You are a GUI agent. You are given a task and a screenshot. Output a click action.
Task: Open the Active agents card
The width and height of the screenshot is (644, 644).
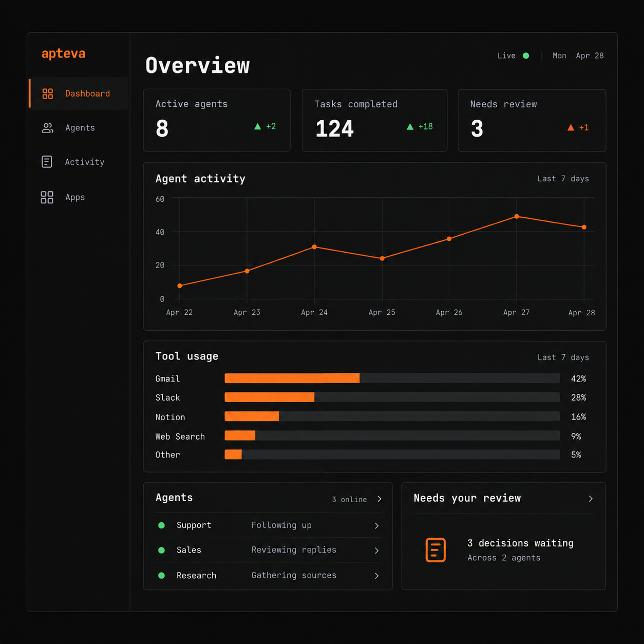(x=217, y=120)
